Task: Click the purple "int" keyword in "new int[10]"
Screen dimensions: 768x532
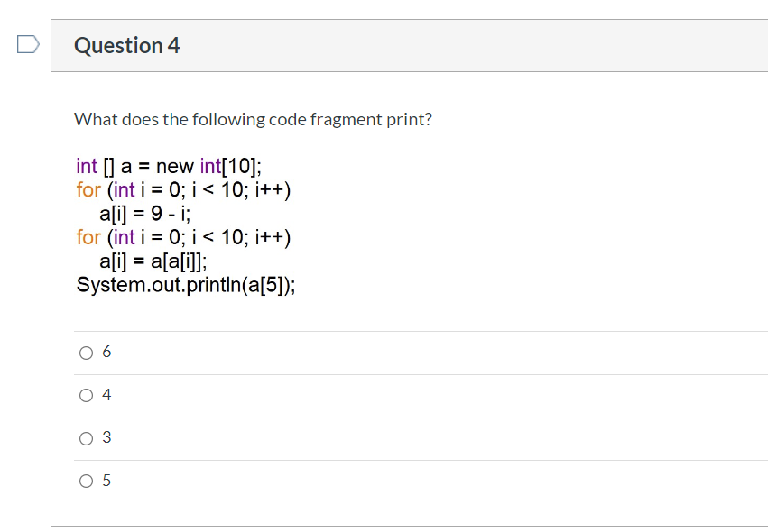Action: tap(210, 167)
